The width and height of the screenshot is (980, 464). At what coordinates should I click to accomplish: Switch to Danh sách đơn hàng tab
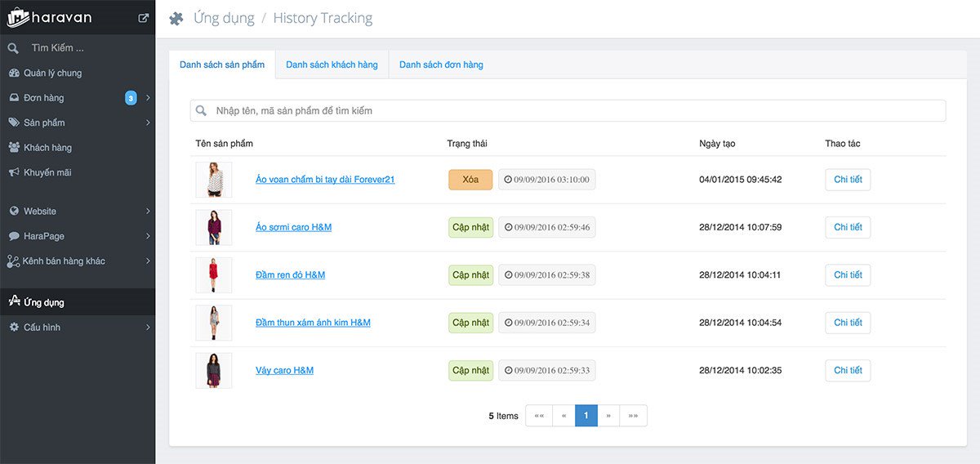click(441, 65)
